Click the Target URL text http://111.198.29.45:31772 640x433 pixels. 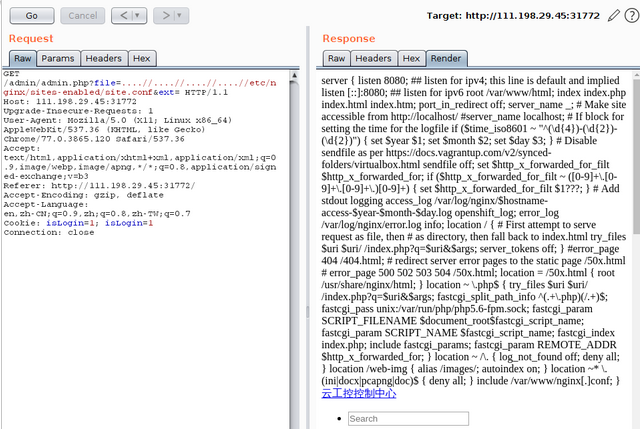(533, 16)
